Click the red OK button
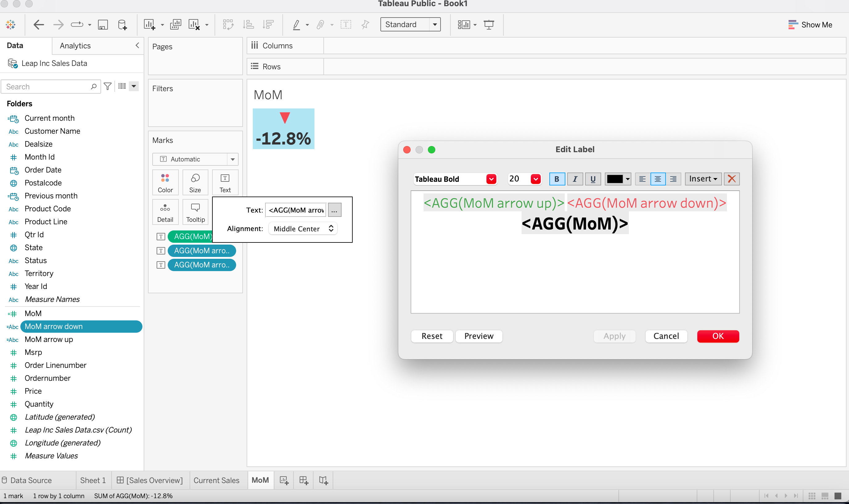The height and width of the screenshot is (504, 849). pyautogui.click(x=718, y=336)
